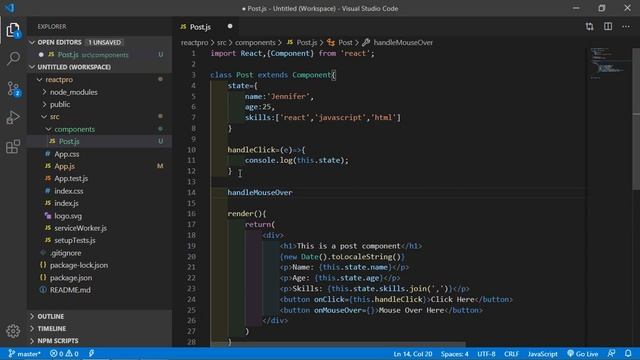Place cursor after handleMouseOver on line 14
The image size is (640, 360).
point(293,193)
